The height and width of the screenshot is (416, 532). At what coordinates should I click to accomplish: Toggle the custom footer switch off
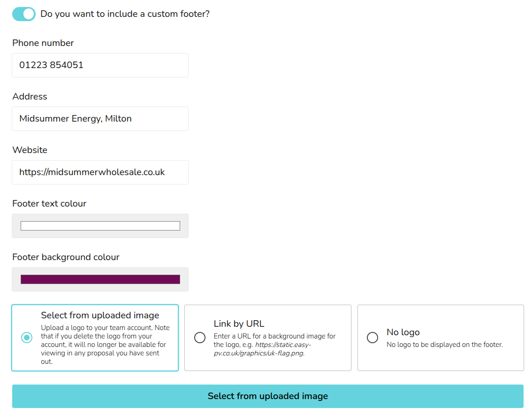tap(23, 14)
